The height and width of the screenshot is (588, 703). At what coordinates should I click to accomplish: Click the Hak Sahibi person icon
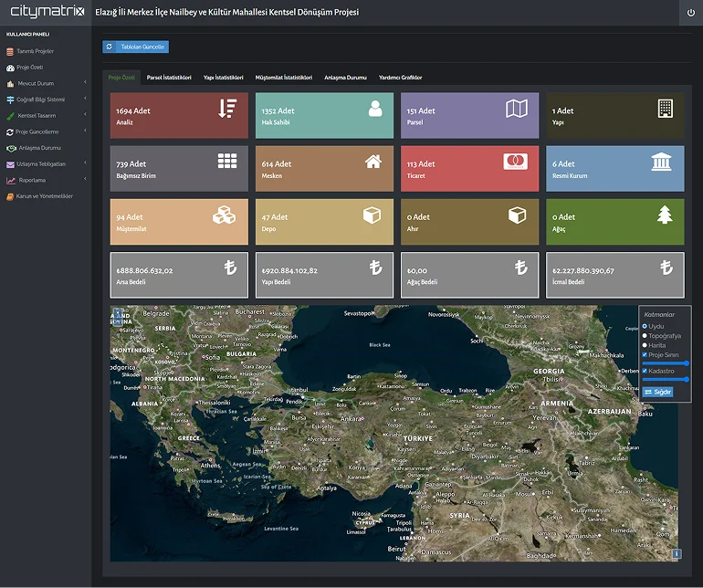point(374,109)
